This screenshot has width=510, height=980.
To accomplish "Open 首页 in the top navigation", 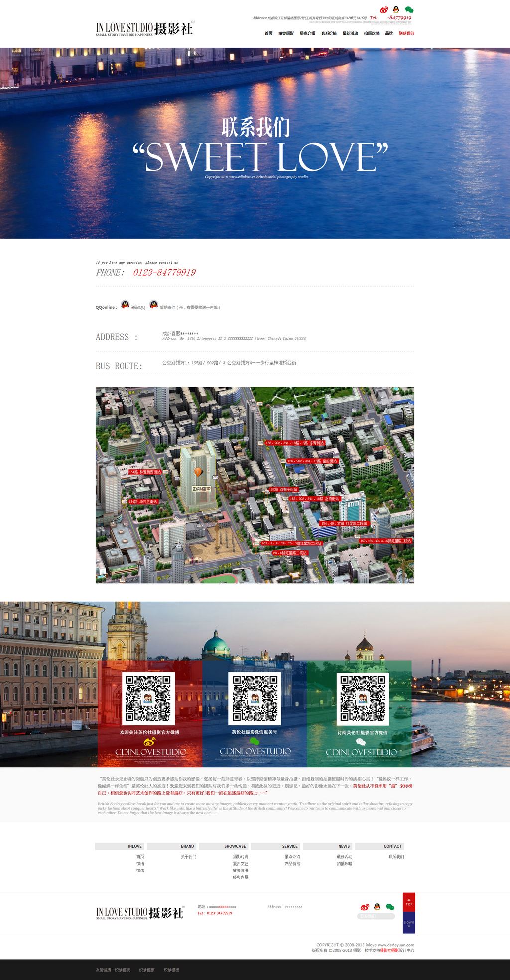I will coord(268,33).
